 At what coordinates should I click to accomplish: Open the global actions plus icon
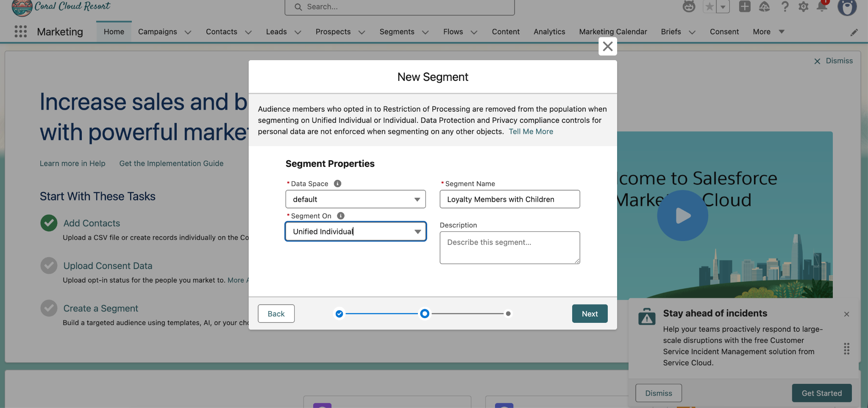745,6
